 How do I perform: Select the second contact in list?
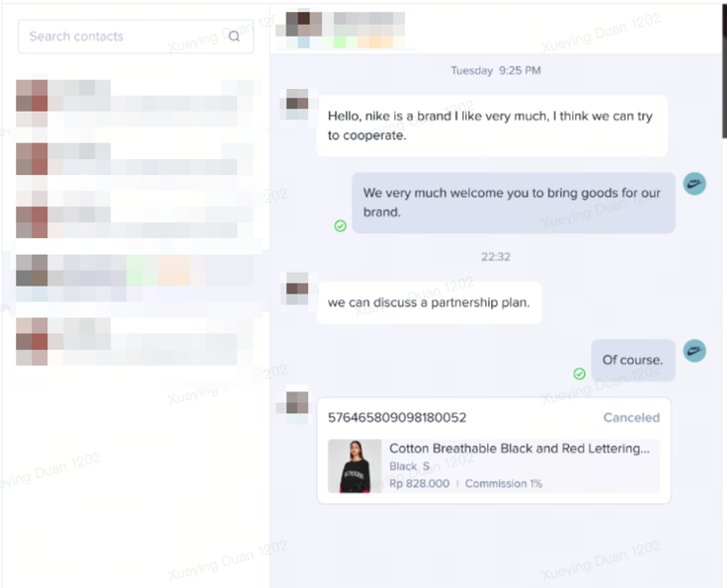(134, 159)
